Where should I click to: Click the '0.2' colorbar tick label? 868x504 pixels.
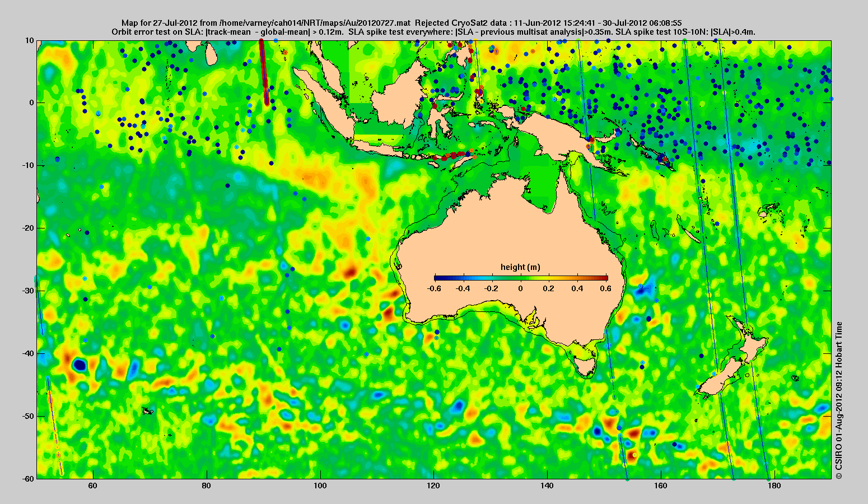[x=549, y=288]
